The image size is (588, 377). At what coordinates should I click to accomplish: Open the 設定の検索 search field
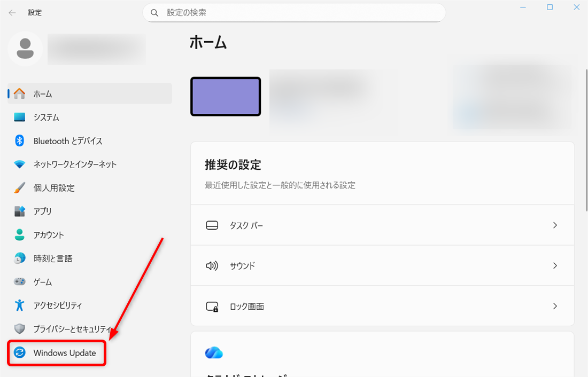[x=294, y=12]
